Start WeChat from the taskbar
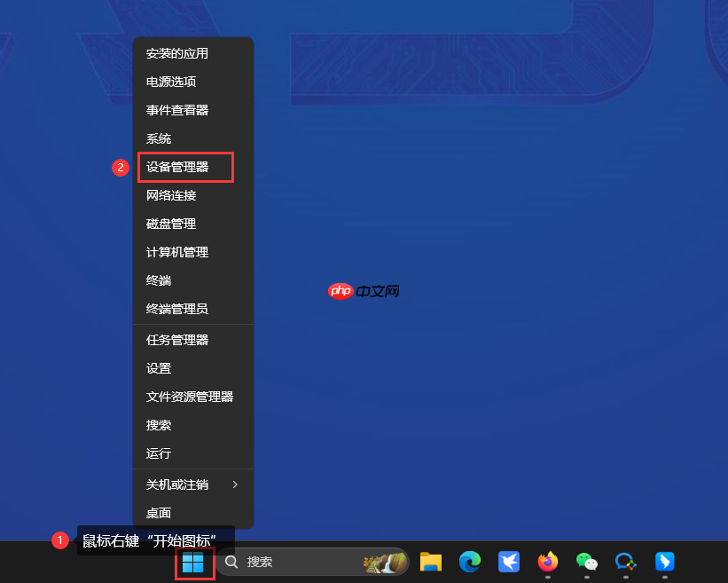728x583 pixels. click(587, 563)
